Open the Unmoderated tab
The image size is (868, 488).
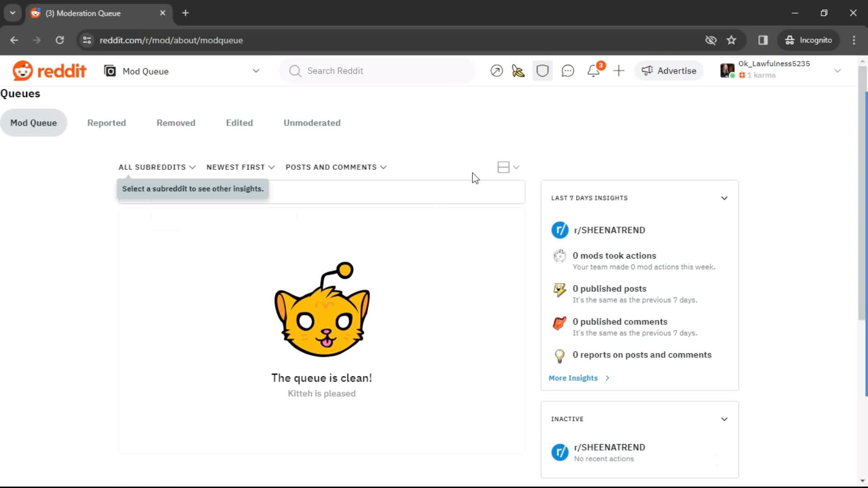point(312,122)
